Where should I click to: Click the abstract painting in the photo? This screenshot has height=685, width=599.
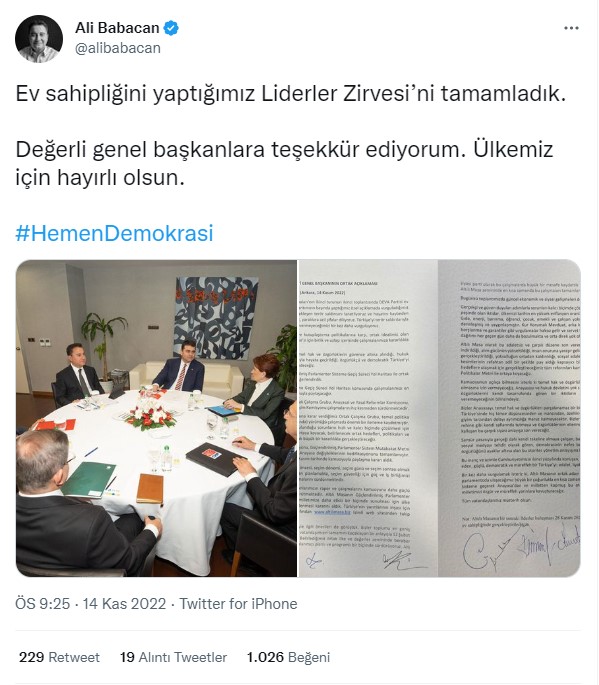click(216, 318)
